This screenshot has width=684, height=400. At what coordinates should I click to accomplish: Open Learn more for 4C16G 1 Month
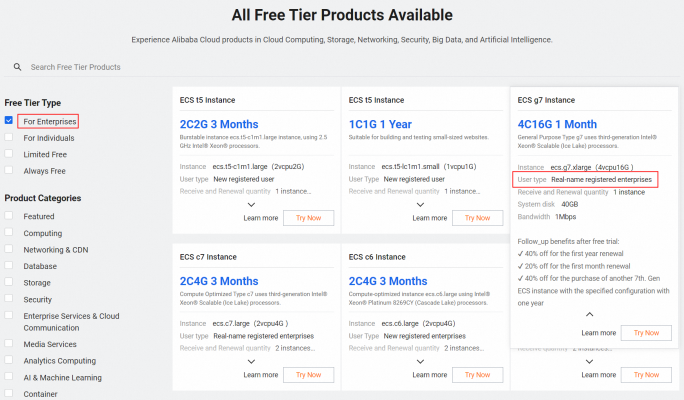(598, 333)
